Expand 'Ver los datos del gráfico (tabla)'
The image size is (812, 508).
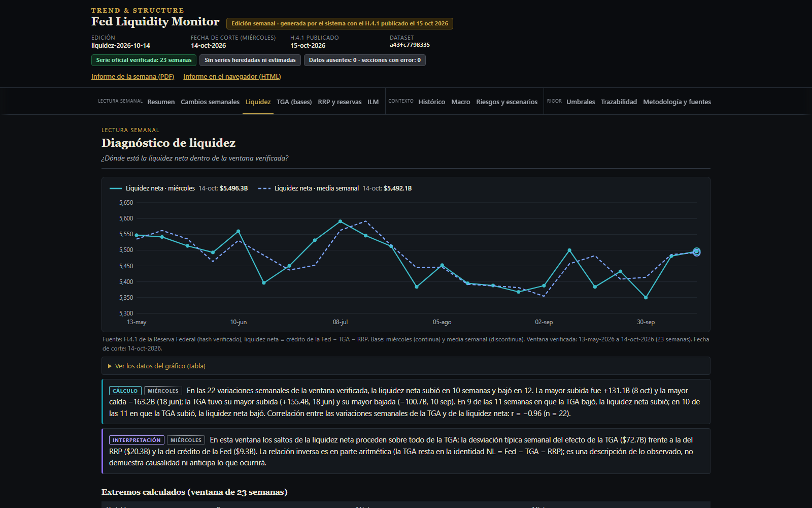(x=406, y=366)
